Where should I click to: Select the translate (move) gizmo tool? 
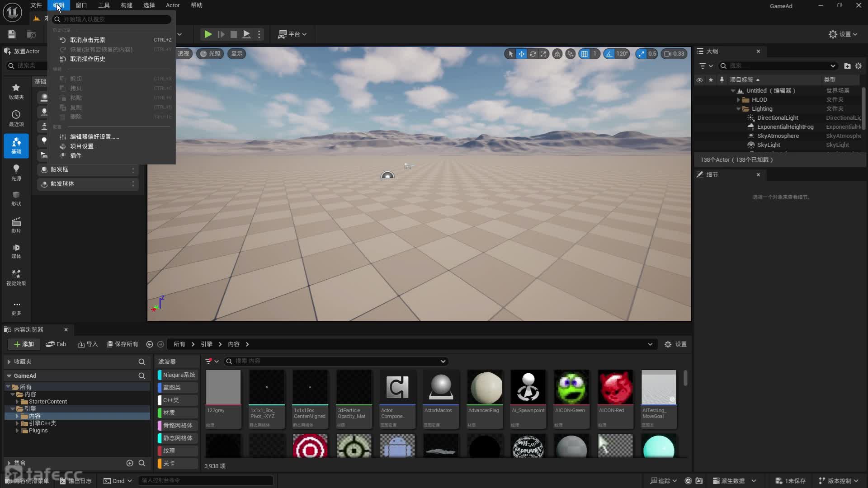521,54
